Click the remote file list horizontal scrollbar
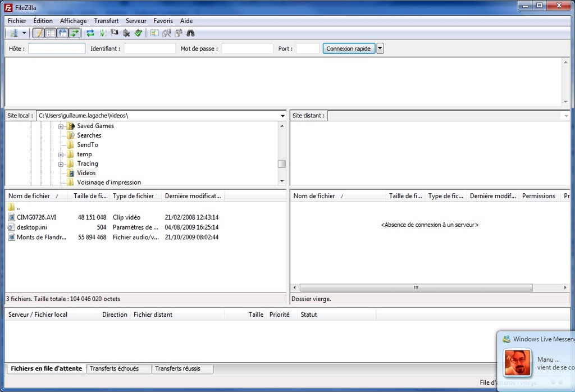Image resolution: width=575 pixels, height=392 pixels. [416, 288]
